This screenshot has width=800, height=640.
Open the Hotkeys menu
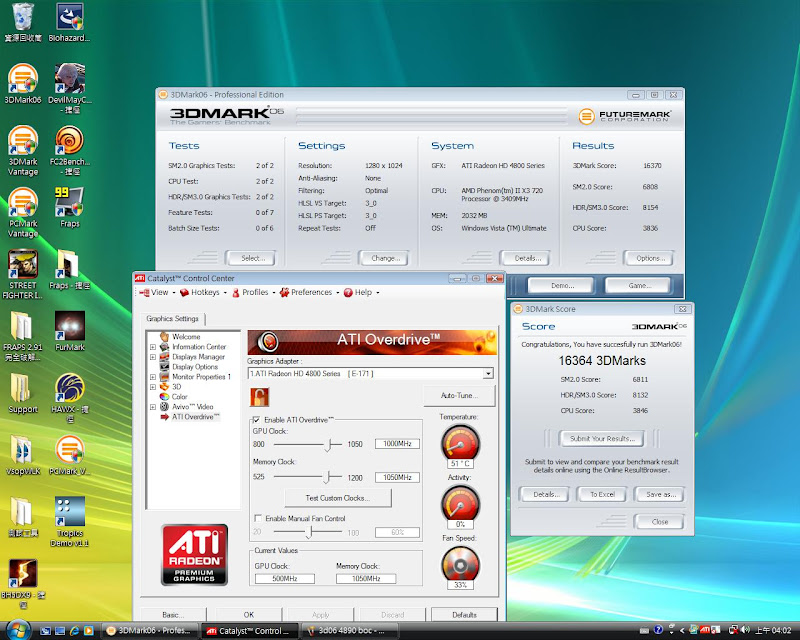coord(203,292)
